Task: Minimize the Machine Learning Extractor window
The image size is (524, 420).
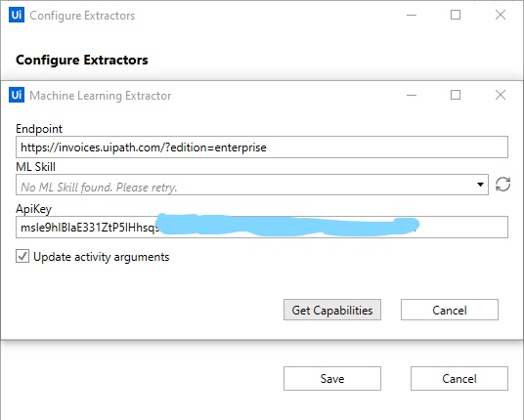Action: [x=412, y=95]
